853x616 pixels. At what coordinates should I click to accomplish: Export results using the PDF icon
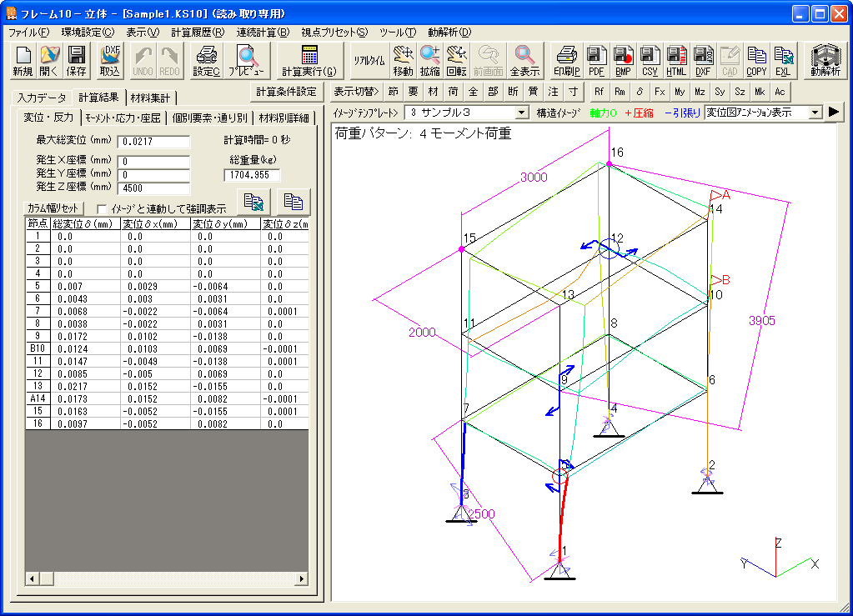point(596,59)
